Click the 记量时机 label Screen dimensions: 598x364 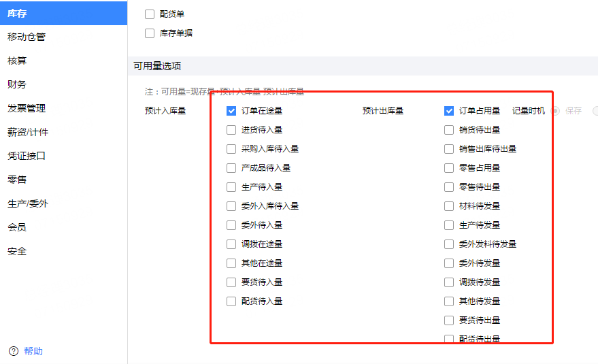coord(528,111)
